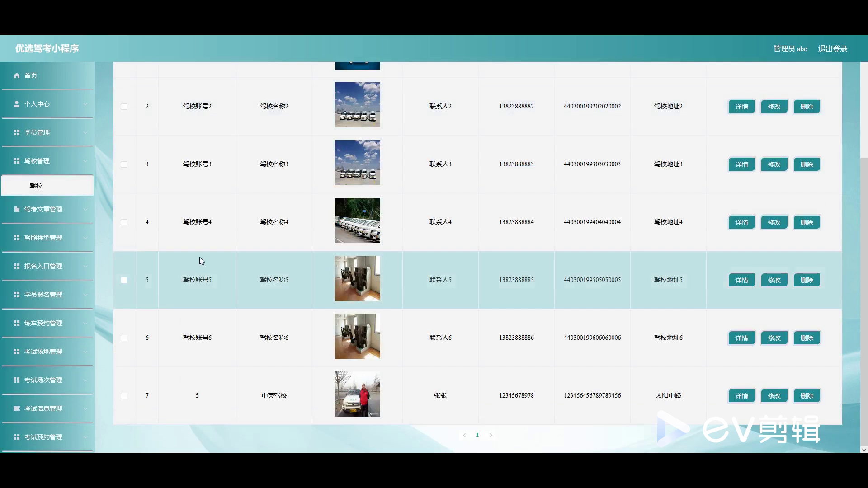
Task: Click 删除 for 中英驾校
Action: click(807, 396)
